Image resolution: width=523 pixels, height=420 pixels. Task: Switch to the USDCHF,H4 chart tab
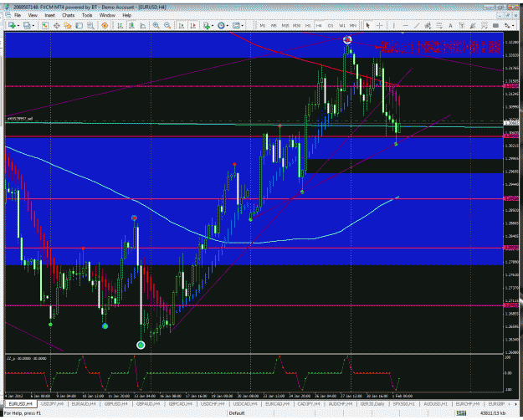coord(213,404)
